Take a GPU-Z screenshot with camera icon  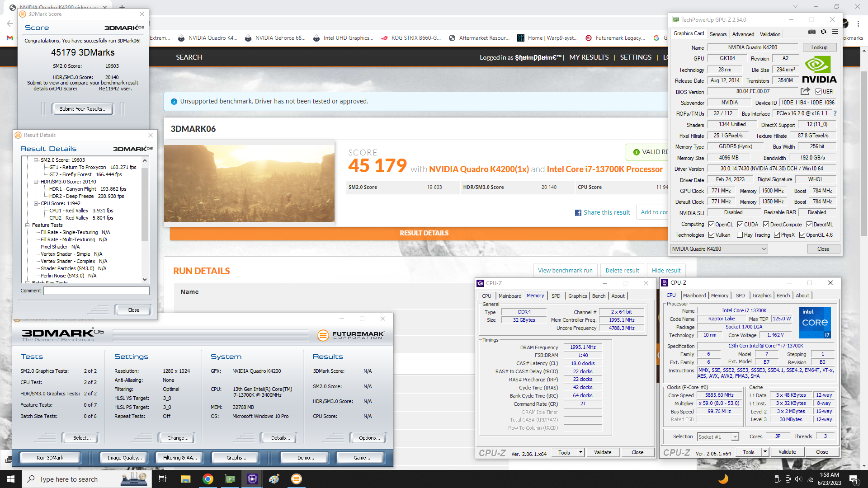pos(812,32)
